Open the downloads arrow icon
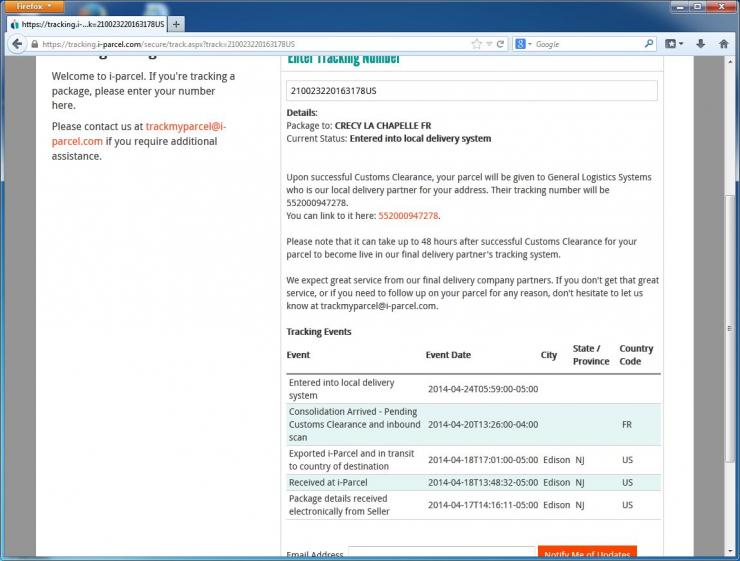Image resolution: width=740 pixels, height=561 pixels. [x=701, y=44]
